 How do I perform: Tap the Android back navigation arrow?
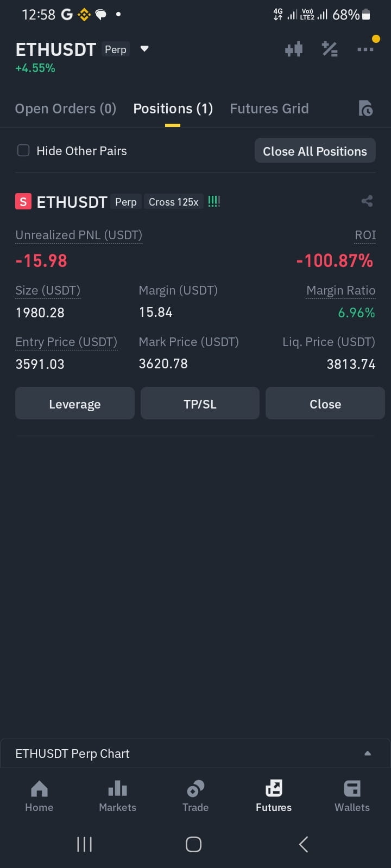click(x=304, y=844)
